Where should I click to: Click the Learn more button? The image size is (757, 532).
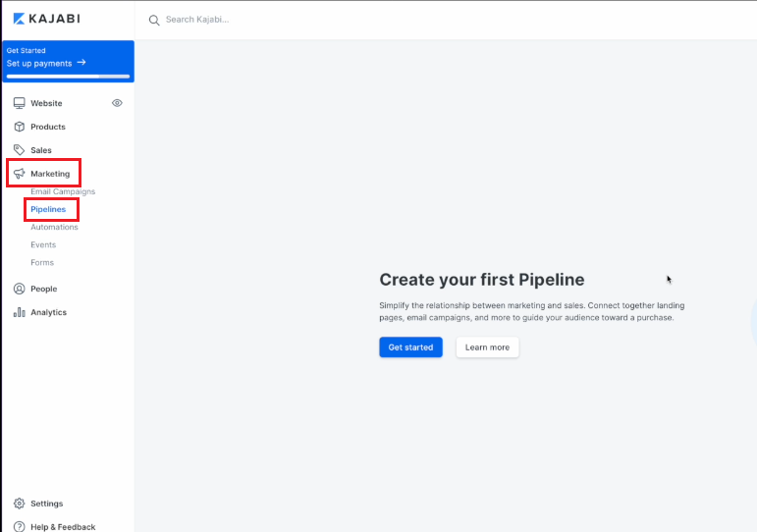487,347
